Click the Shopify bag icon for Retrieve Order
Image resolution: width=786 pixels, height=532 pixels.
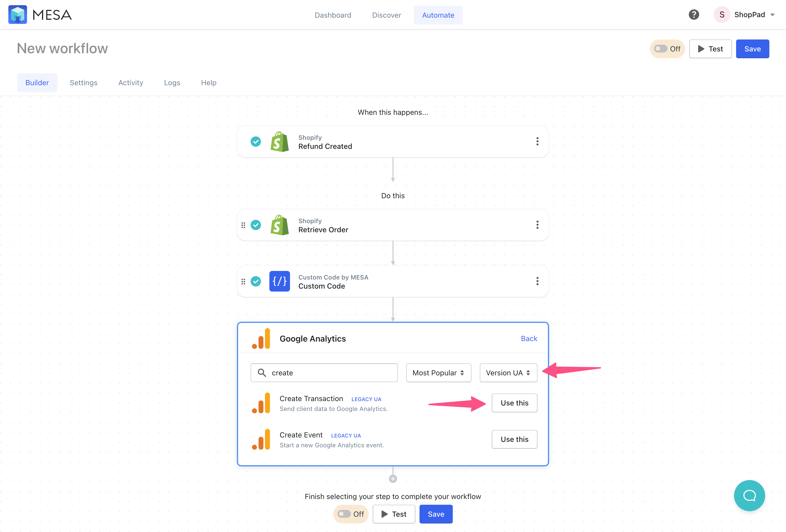pyautogui.click(x=279, y=225)
